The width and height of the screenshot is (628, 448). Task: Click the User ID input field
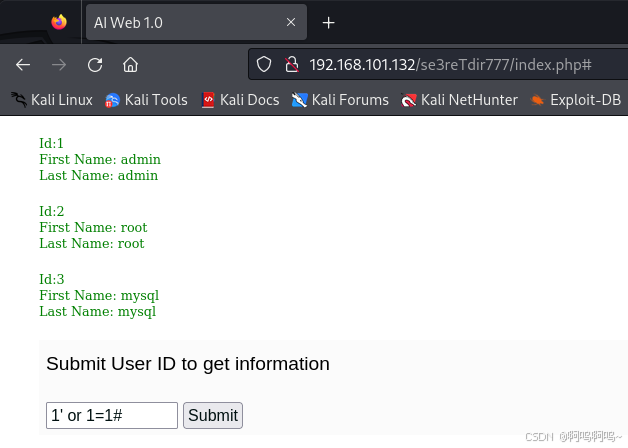(112, 415)
